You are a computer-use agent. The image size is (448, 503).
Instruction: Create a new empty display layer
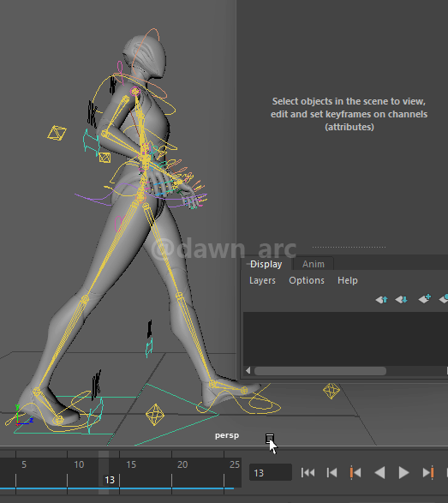tap(425, 299)
